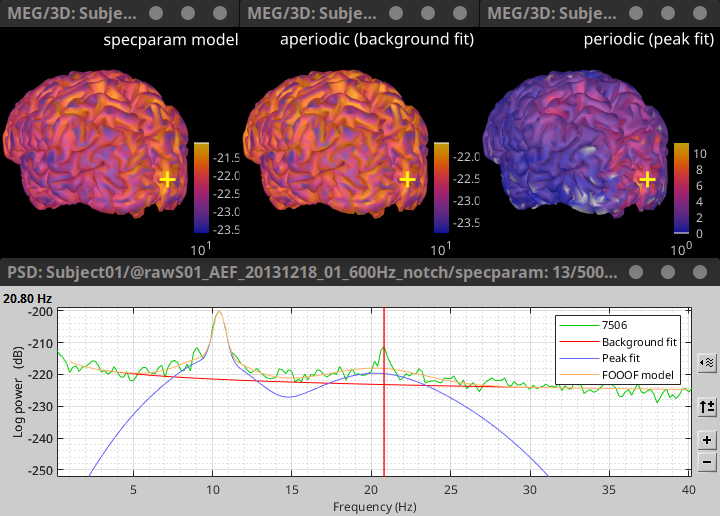
Task: Open the display mode wave-arrow button
Action: pos(707,363)
